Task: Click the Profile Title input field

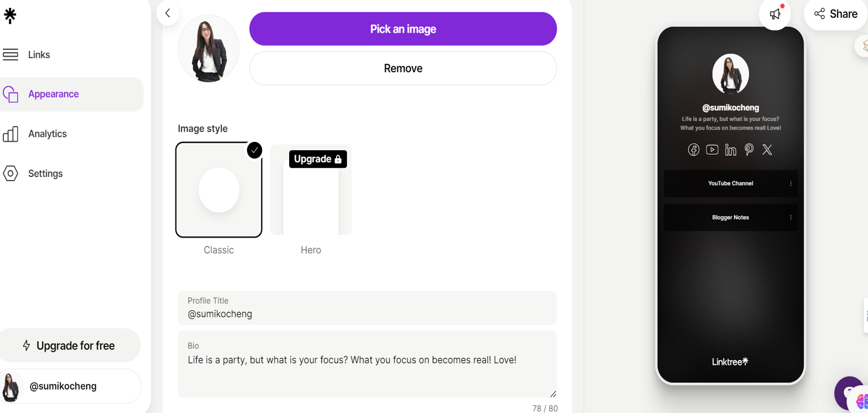Action: coord(367,314)
